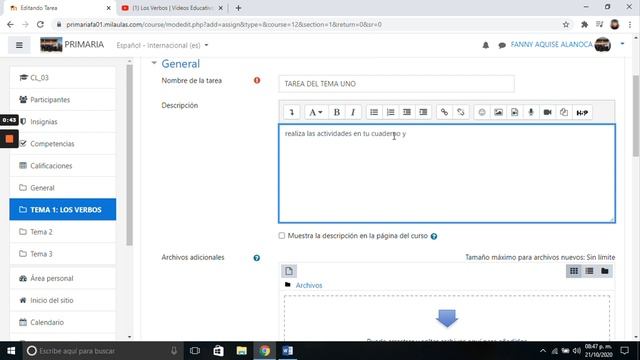The width and height of the screenshot is (640, 360).
Task: Open the Microsoft Store taskbar icon
Action: click(x=218, y=351)
